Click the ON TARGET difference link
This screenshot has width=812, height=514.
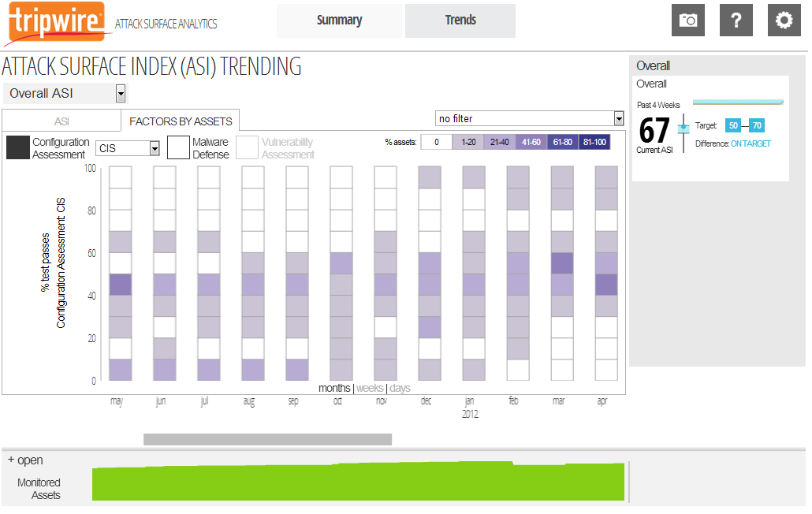(751, 144)
